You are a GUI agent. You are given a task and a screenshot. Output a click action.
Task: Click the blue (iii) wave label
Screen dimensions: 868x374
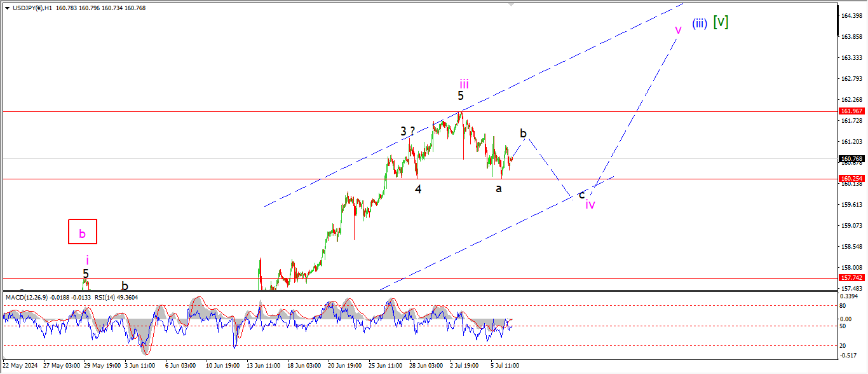pos(700,24)
